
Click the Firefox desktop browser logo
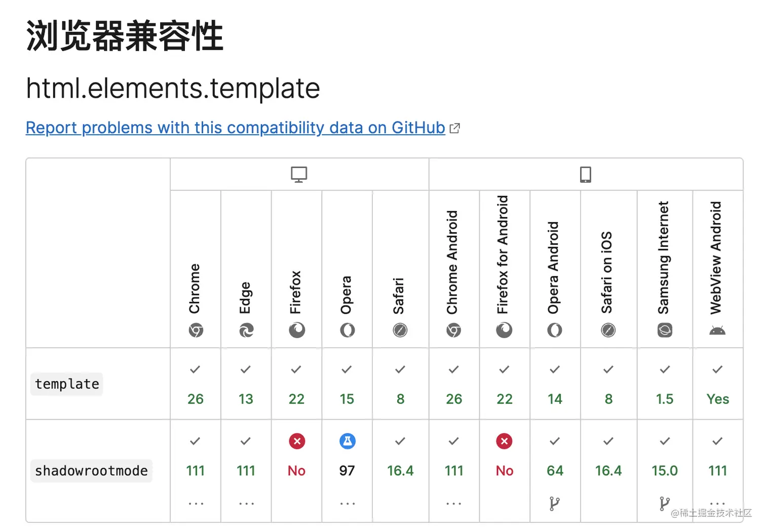[297, 331]
